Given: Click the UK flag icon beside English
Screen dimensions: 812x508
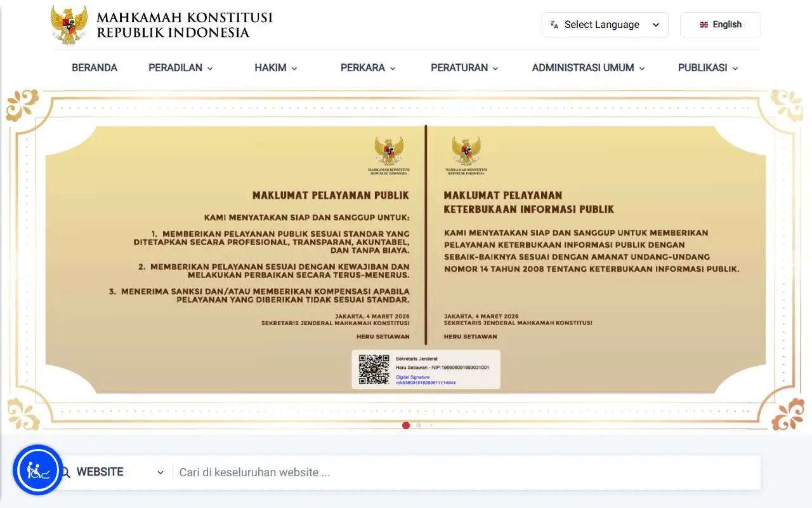Looking at the screenshot, I should [704, 25].
